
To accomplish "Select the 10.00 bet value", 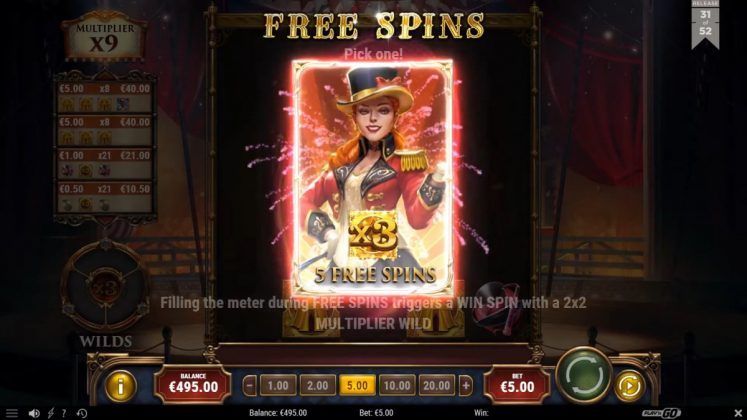I will 397,385.
